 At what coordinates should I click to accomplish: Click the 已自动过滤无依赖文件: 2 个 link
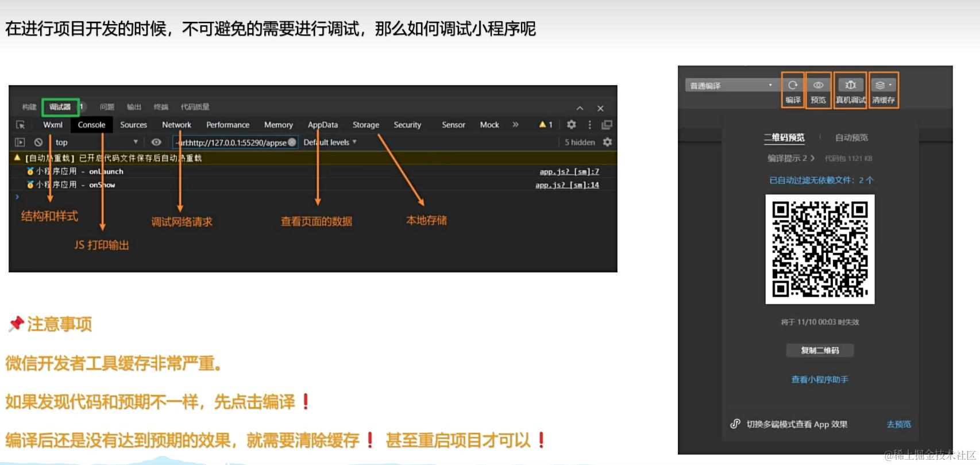[821, 180]
